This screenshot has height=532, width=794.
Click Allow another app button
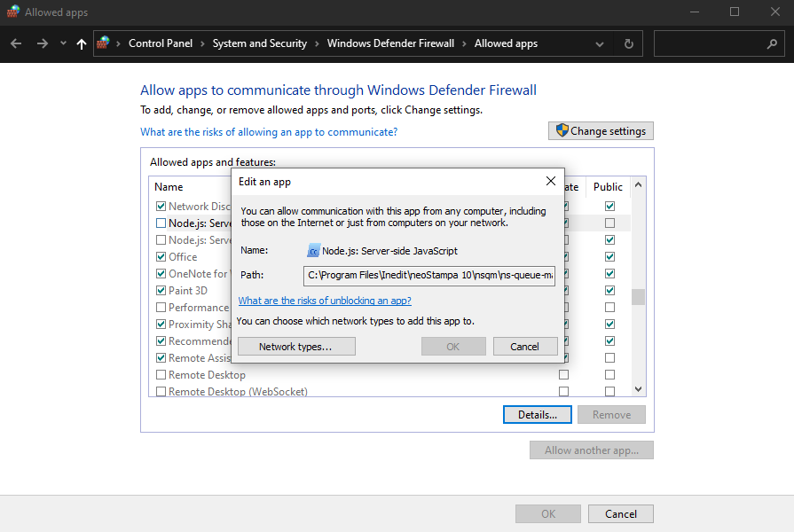click(592, 450)
